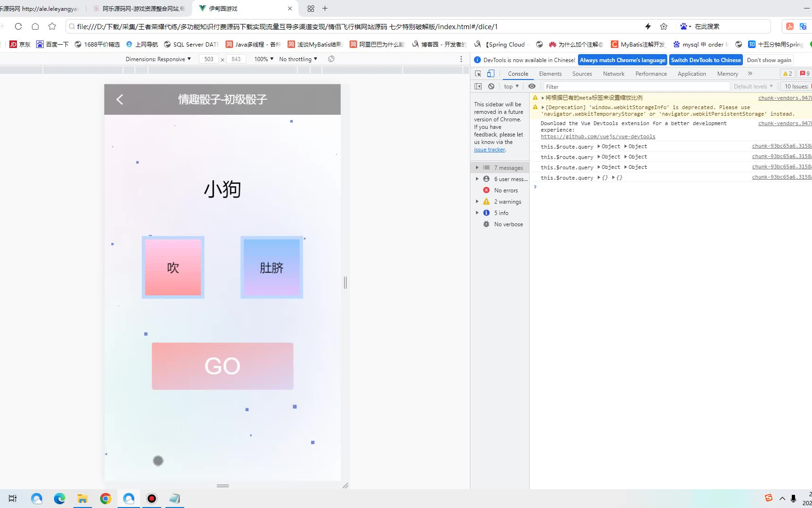Open the warnings count badge showing 2
Viewport: 812px width, 508px height.
click(x=788, y=73)
